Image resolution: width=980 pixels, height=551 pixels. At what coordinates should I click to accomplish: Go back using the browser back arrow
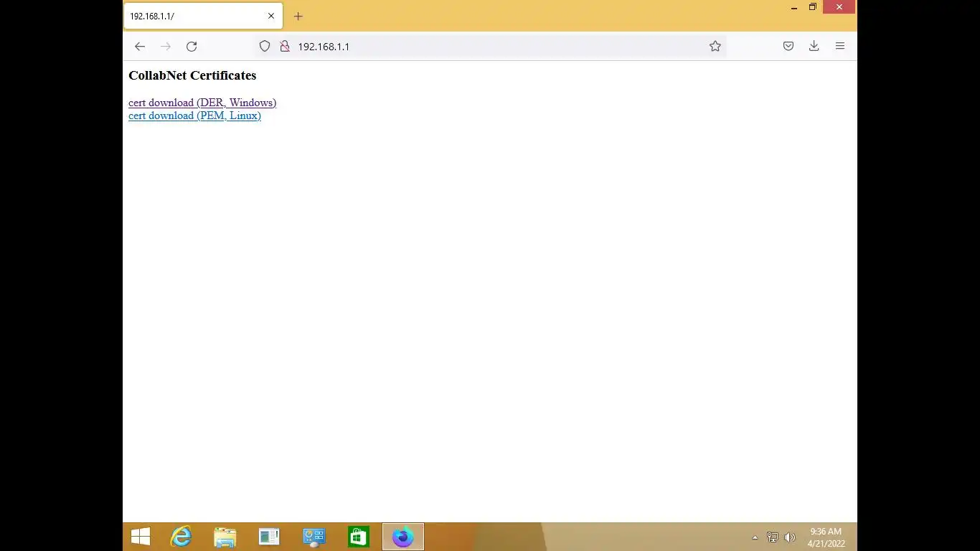[x=140, y=46]
